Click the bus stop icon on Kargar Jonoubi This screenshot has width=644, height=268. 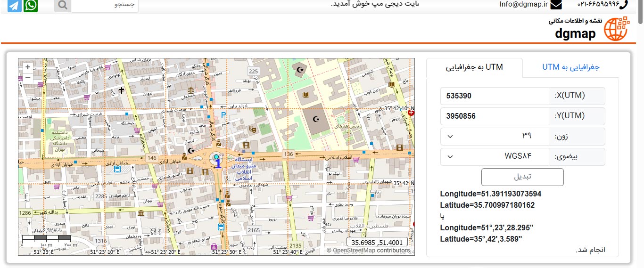tap(221, 227)
